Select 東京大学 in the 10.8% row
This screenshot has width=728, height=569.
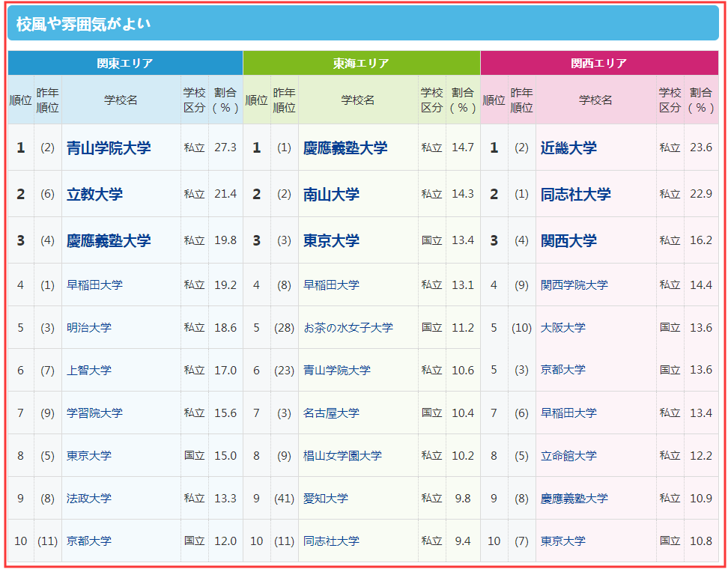pos(563,541)
